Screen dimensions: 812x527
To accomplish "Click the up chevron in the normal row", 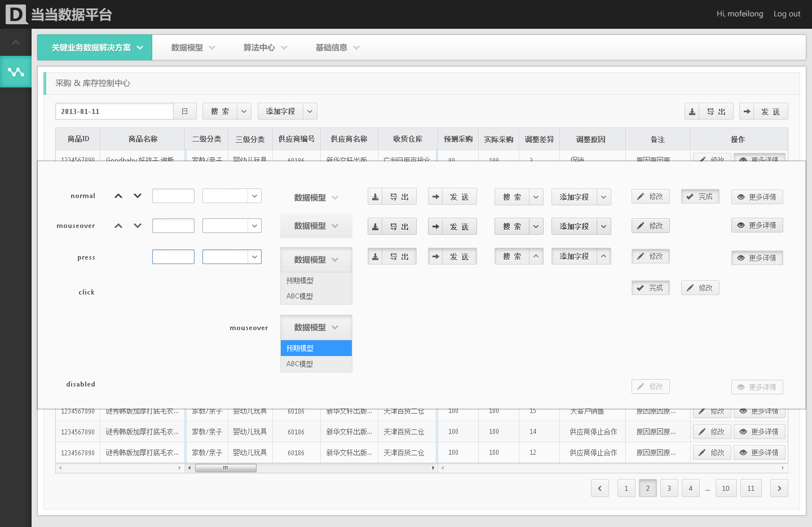I will [x=118, y=196].
